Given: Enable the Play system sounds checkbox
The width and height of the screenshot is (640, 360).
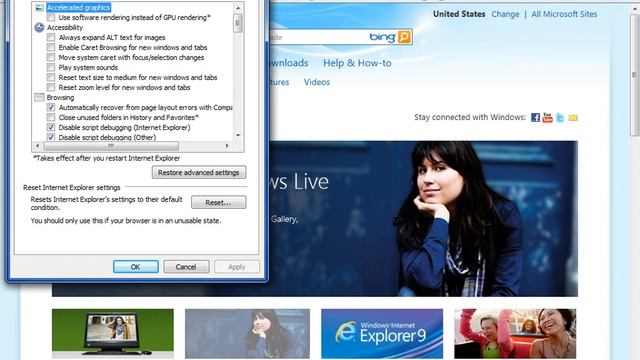Looking at the screenshot, I should [51, 67].
